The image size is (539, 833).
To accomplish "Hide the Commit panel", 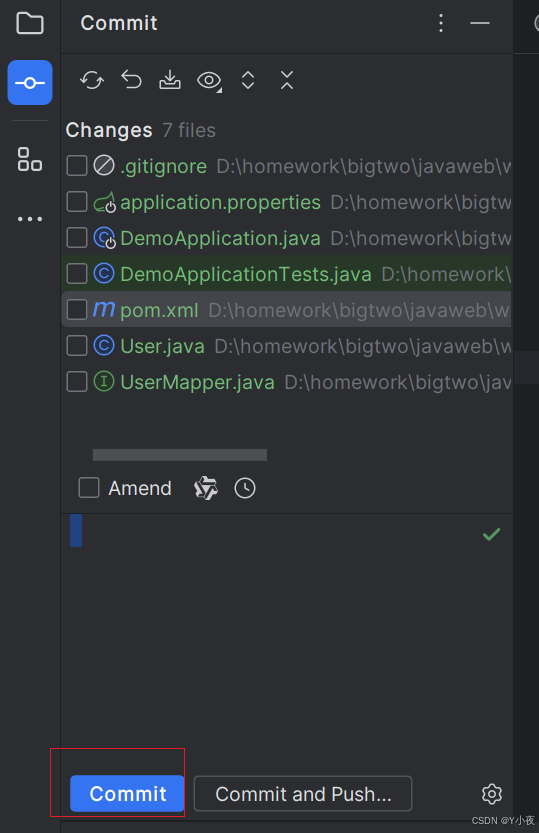I will [x=480, y=23].
